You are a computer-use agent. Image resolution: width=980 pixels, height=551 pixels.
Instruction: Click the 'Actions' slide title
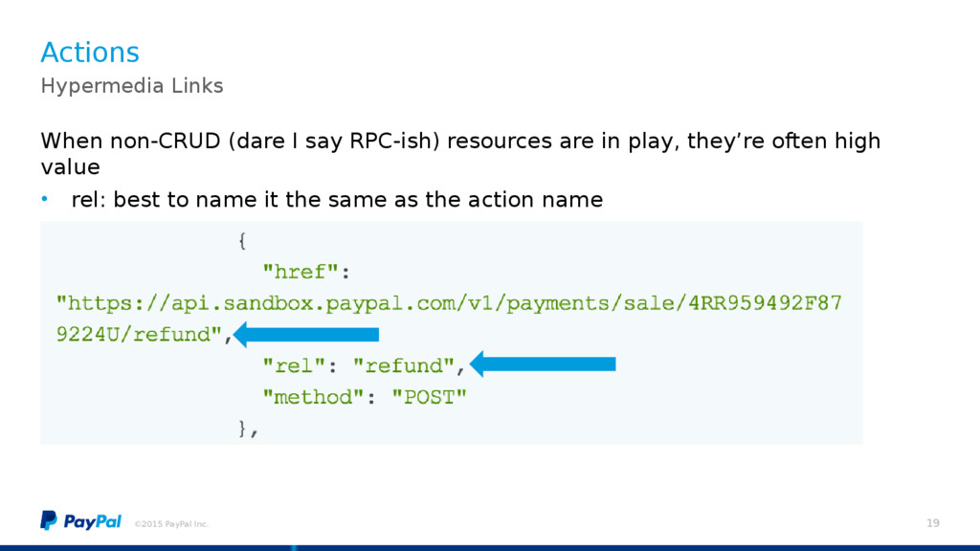coord(90,52)
